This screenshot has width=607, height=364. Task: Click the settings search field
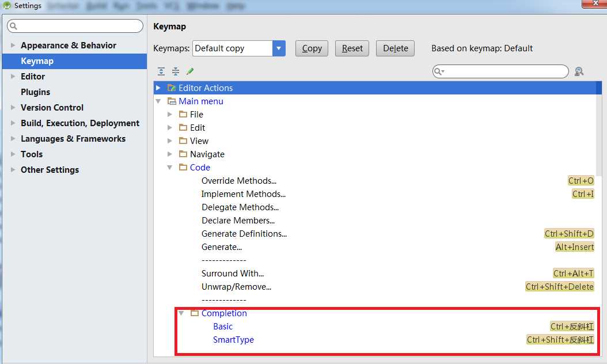[x=75, y=26]
